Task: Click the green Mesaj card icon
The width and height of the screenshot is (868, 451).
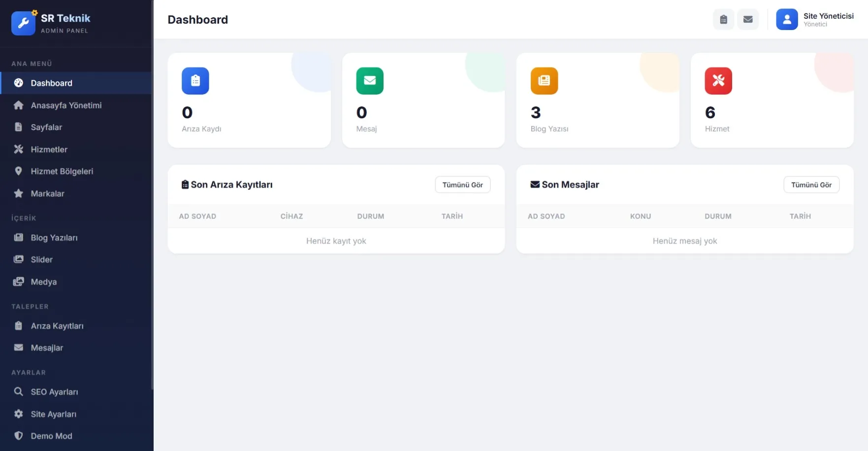Action: [x=370, y=81]
